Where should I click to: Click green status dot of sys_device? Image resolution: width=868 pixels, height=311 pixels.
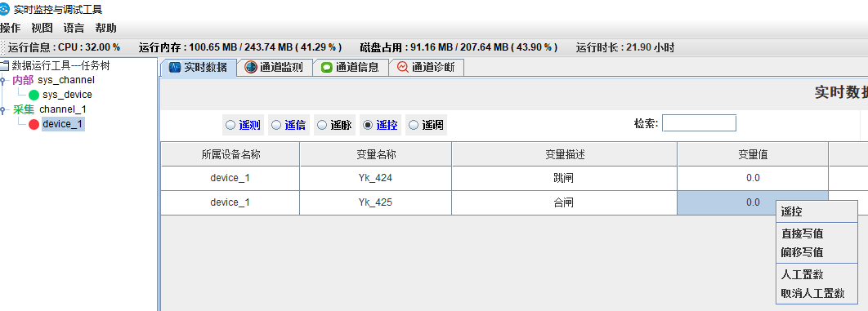[x=34, y=95]
